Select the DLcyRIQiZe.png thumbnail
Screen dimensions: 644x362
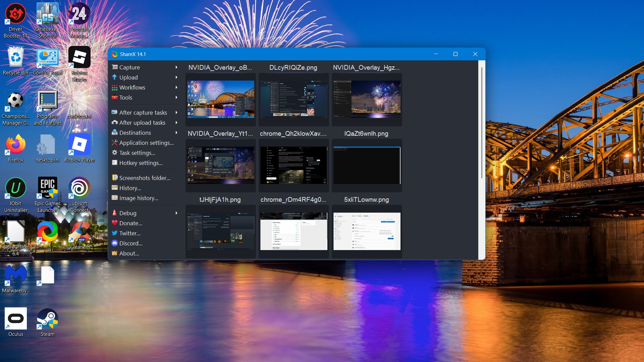point(293,99)
